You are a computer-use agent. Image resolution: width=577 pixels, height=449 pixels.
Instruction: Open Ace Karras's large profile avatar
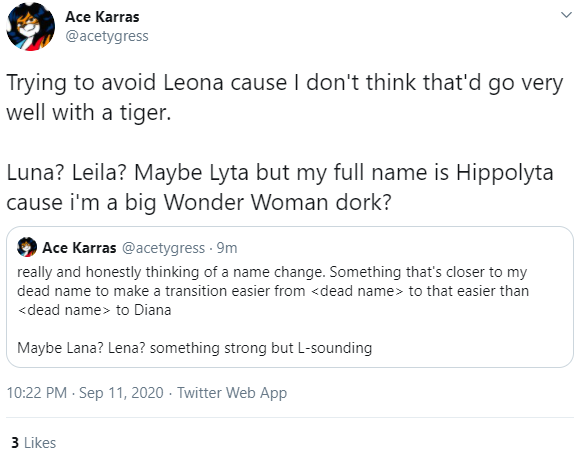31,26
